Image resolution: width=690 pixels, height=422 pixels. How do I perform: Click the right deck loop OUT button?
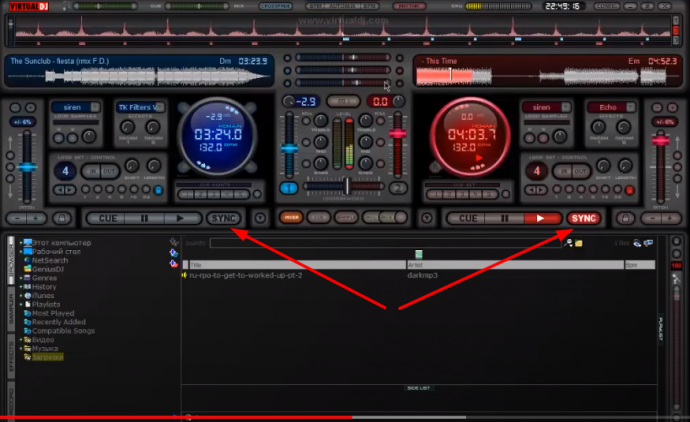[x=580, y=171]
